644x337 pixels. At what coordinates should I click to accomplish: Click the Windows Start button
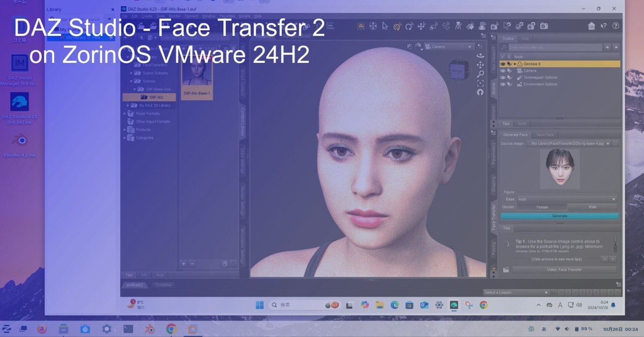coord(260,305)
